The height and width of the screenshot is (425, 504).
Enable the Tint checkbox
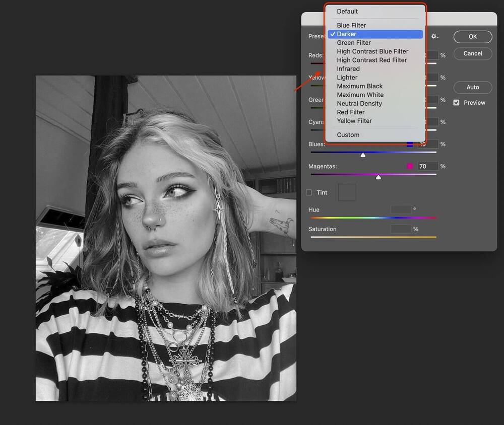(x=309, y=192)
